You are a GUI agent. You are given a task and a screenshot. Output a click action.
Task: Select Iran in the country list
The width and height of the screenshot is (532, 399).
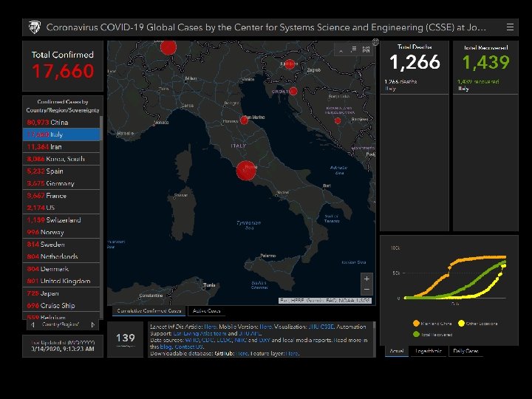pyautogui.click(x=61, y=146)
